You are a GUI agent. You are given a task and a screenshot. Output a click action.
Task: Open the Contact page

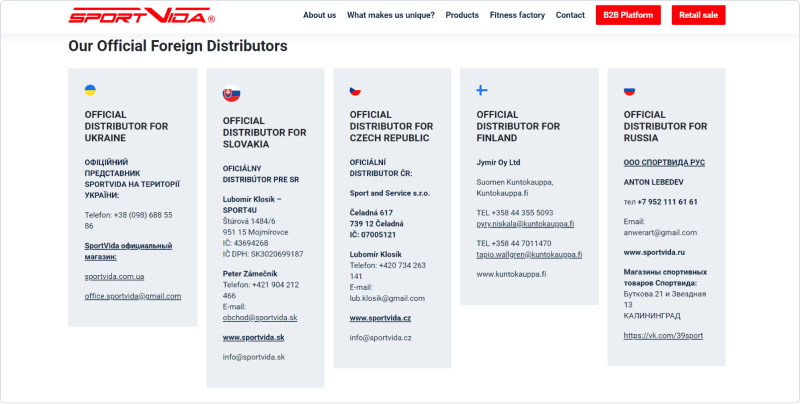(x=570, y=15)
